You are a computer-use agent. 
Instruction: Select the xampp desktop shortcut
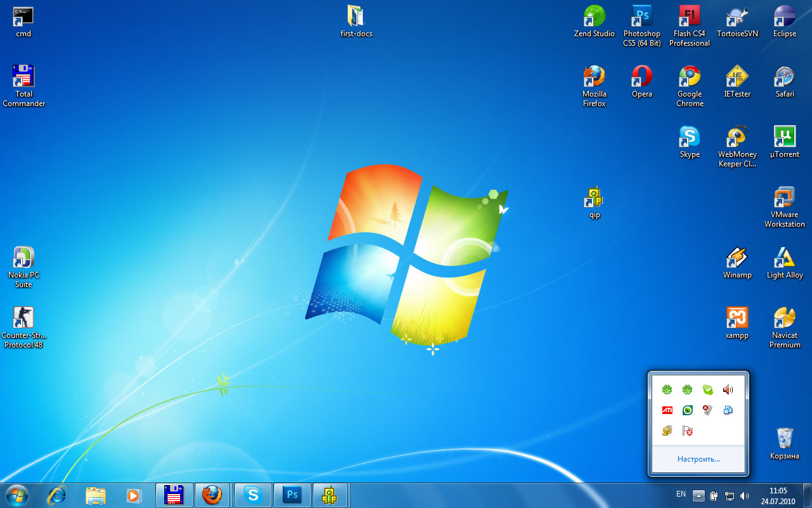tap(737, 323)
